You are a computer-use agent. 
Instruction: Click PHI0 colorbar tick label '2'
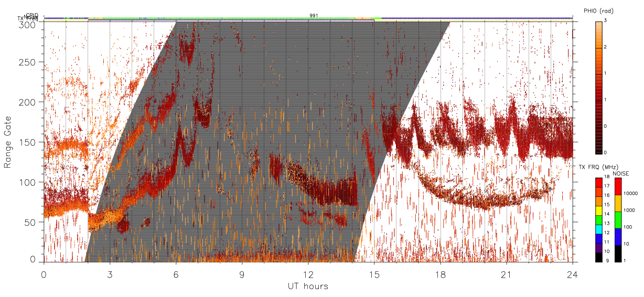coord(605,47)
